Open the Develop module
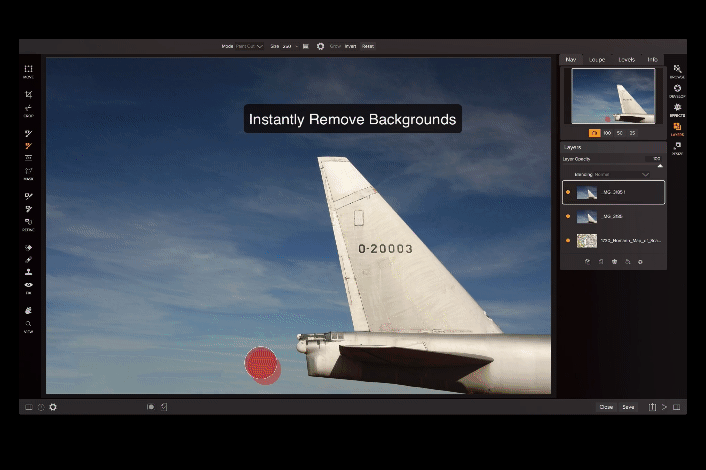 pos(677,88)
